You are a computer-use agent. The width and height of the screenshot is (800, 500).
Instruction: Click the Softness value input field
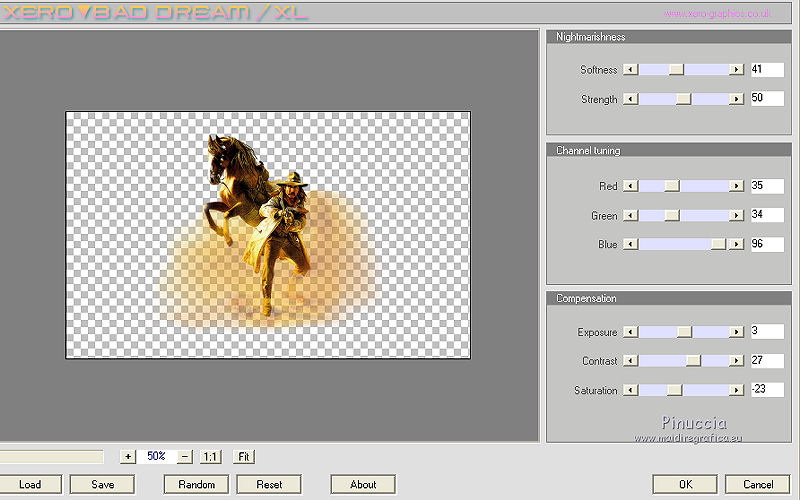pyautogui.click(x=766, y=70)
